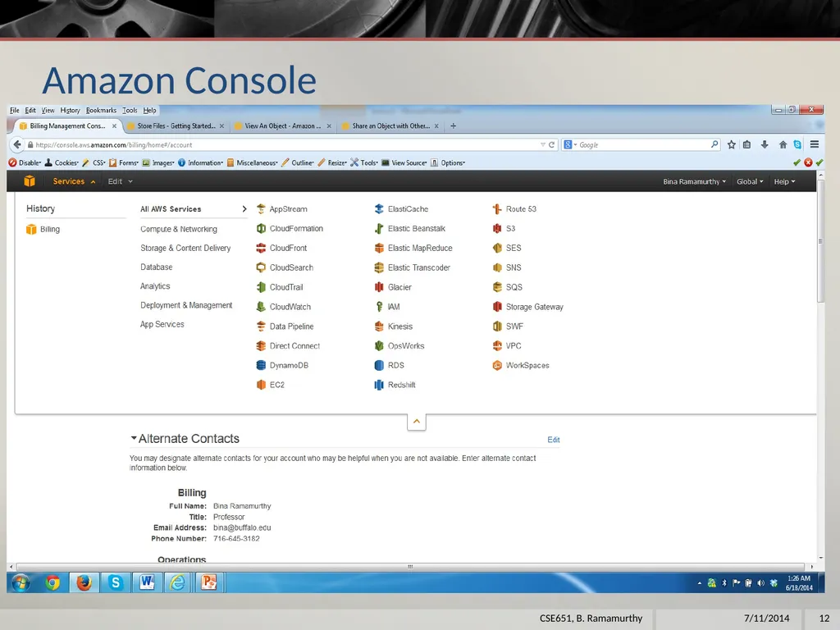Collapse the services panel with up chevron
840x630 pixels.
pyautogui.click(x=417, y=422)
